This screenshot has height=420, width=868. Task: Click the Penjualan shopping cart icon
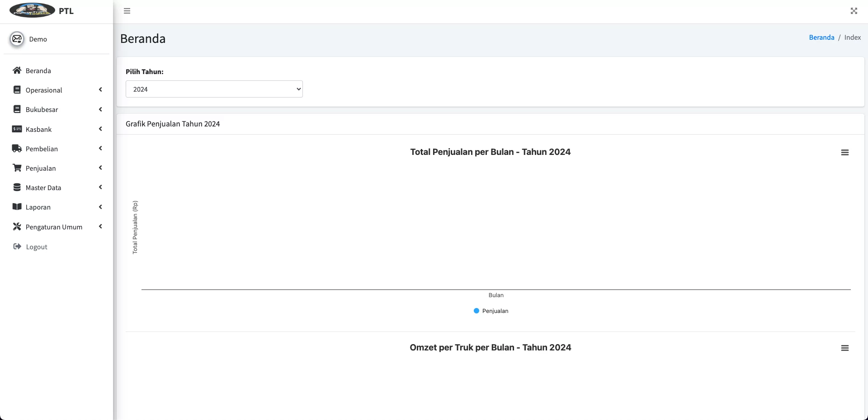(x=17, y=168)
